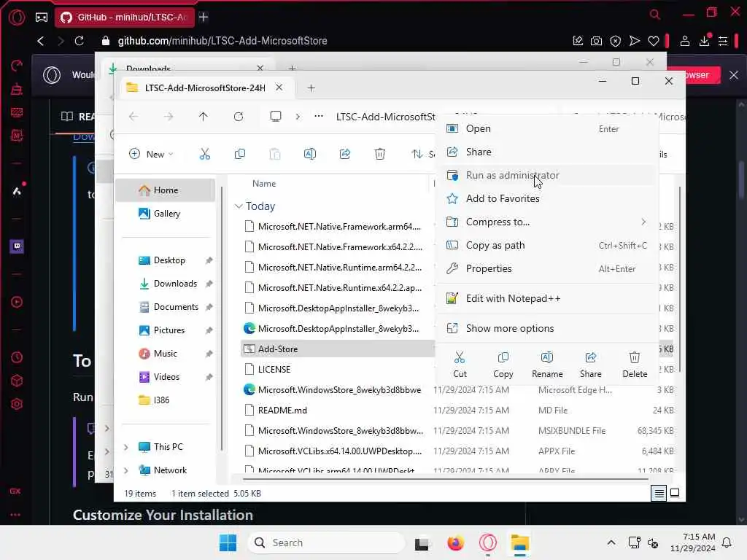747x560 pixels.
Task: Select Run as administrator
Action: pos(547,175)
